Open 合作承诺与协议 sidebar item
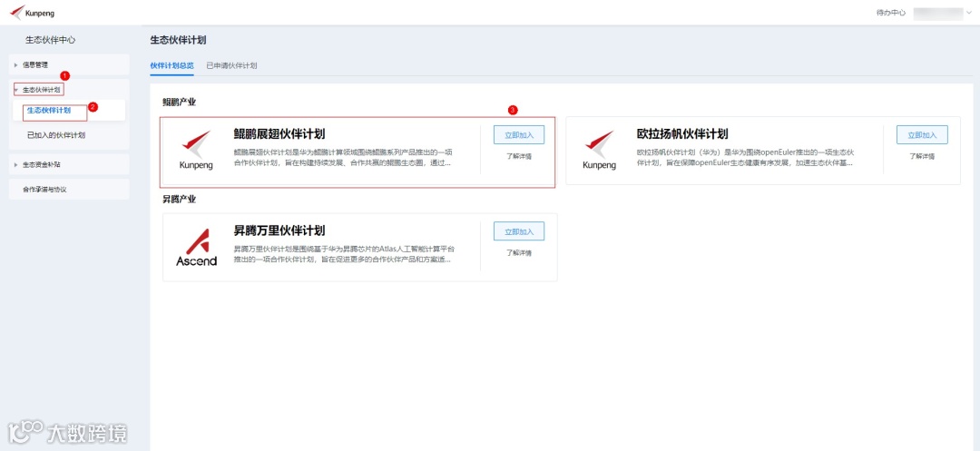980x451 pixels. pos(44,190)
